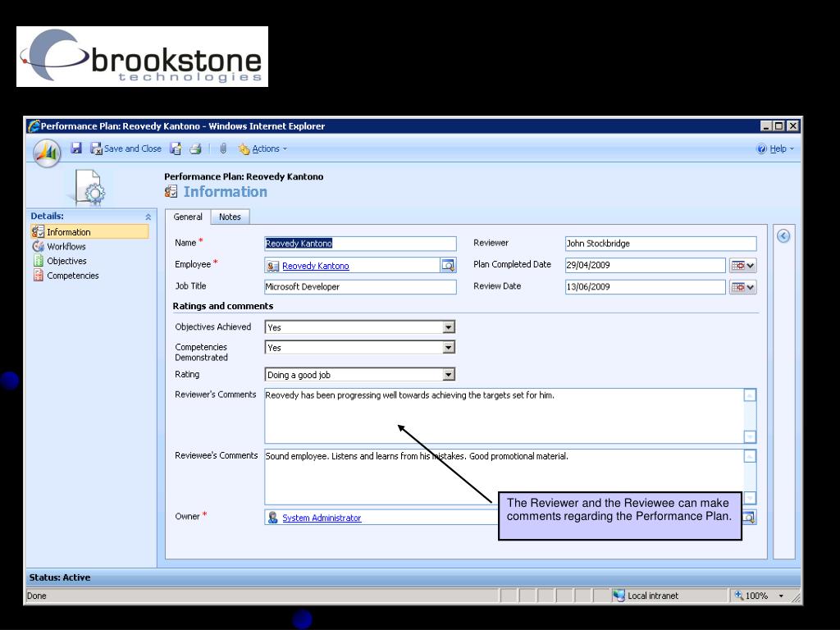Select Information in the Details pane
The width and height of the screenshot is (840, 630).
89,231
